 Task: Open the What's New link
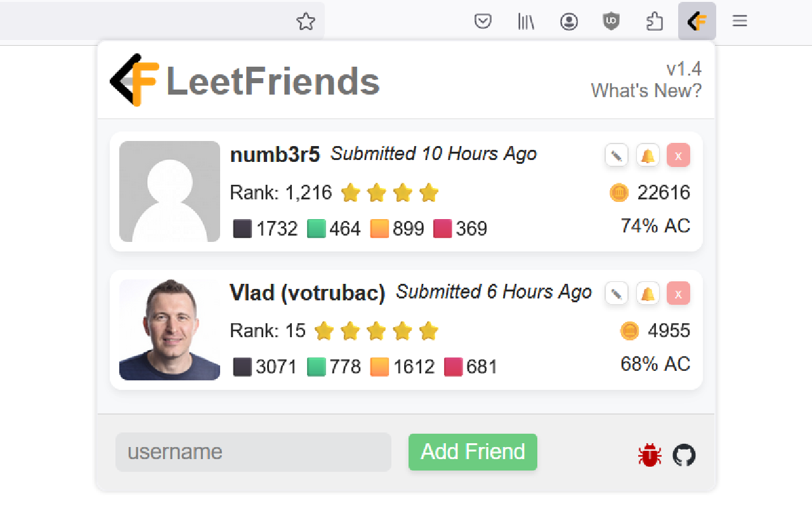click(x=646, y=91)
